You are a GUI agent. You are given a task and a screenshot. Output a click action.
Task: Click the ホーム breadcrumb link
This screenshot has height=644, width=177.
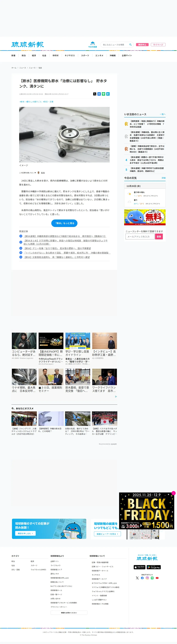point(14,68)
